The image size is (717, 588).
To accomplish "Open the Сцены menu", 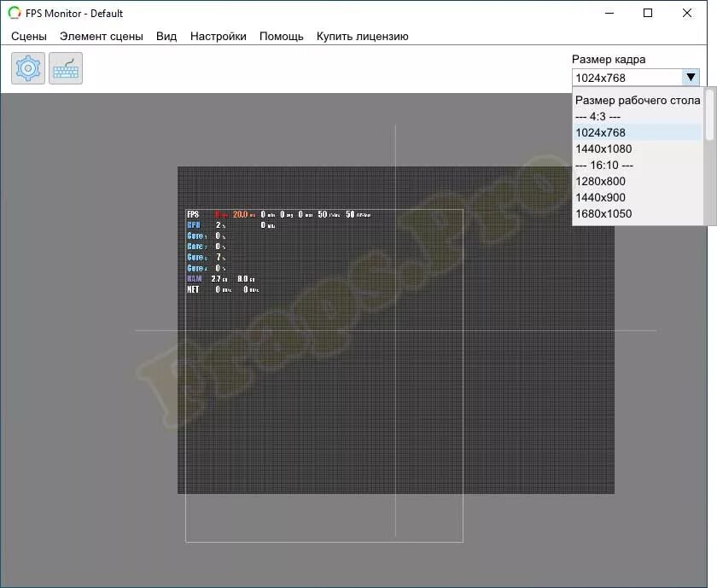I will (x=29, y=36).
